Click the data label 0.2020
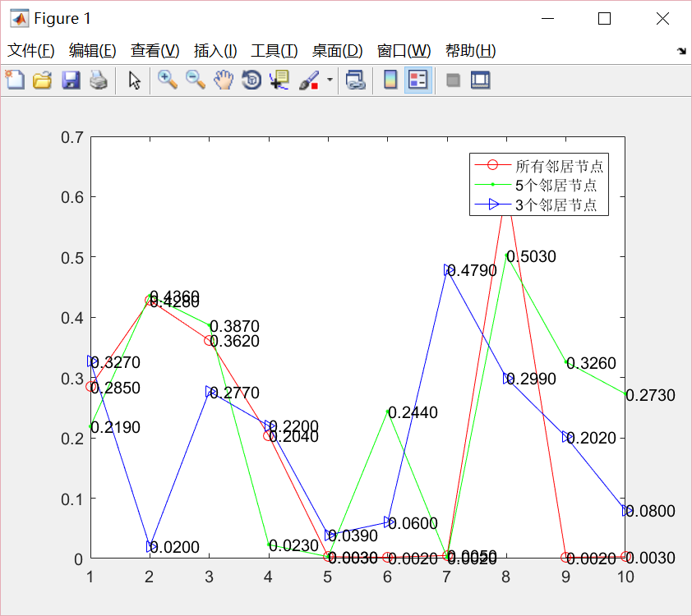This screenshot has height=616, width=692. (x=591, y=438)
